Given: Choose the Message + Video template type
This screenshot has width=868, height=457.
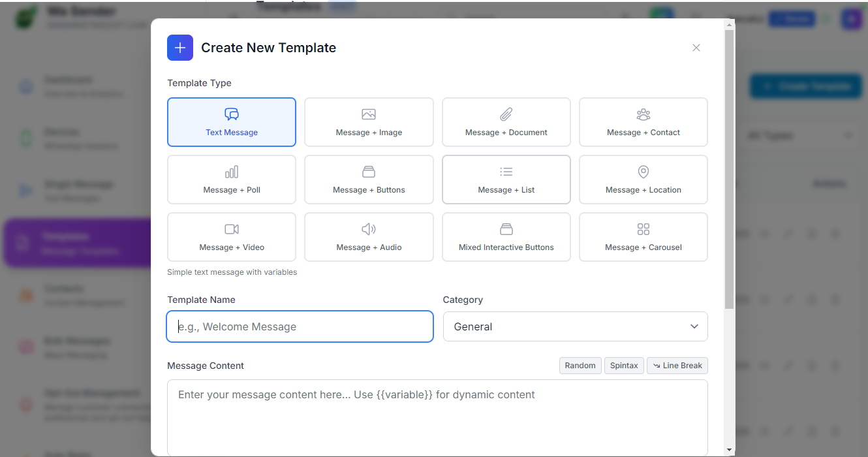Looking at the screenshot, I should tap(232, 237).
